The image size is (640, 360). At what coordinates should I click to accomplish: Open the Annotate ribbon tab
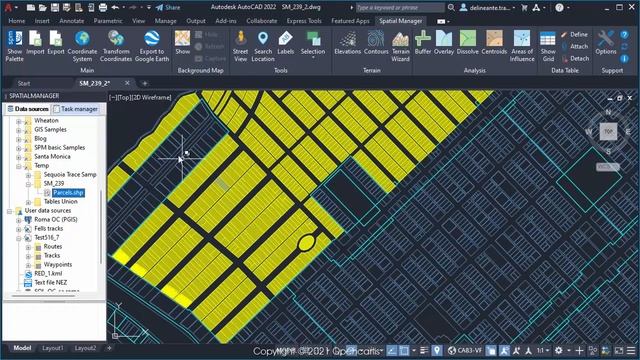[71, 21]
